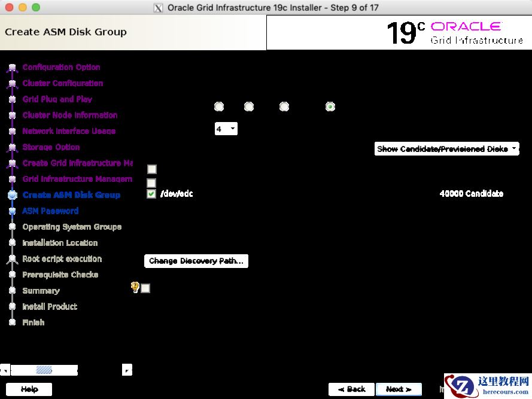Screen dimensions: 532x399
Task: Click the ASM Password step bullet
Action: coord(12,211)
